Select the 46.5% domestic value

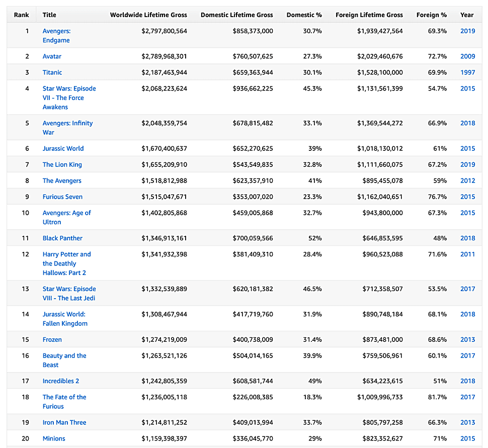(x=312, y=289)
